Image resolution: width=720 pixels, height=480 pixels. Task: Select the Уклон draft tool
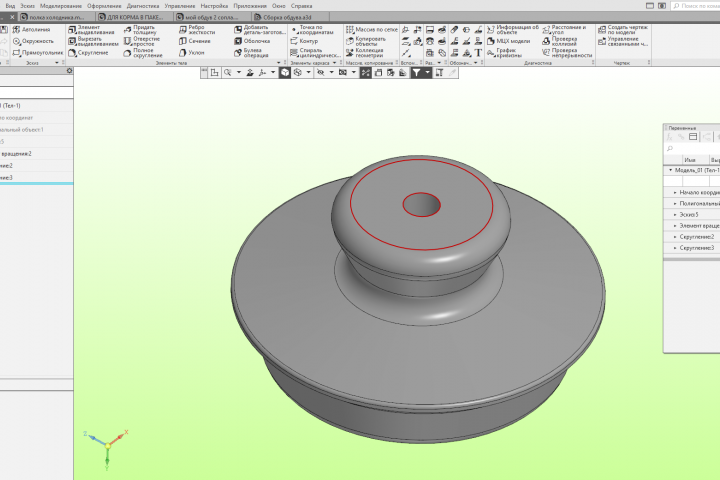tap(191, 53)
